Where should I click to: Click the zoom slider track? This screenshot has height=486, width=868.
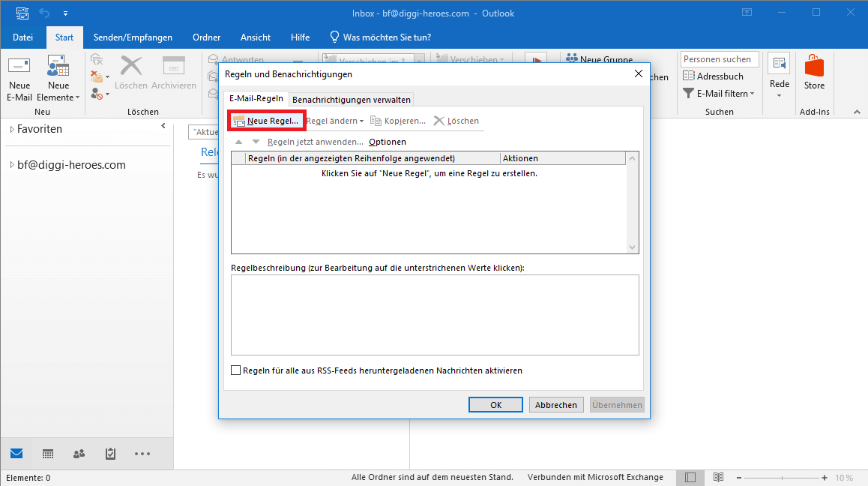782,478
